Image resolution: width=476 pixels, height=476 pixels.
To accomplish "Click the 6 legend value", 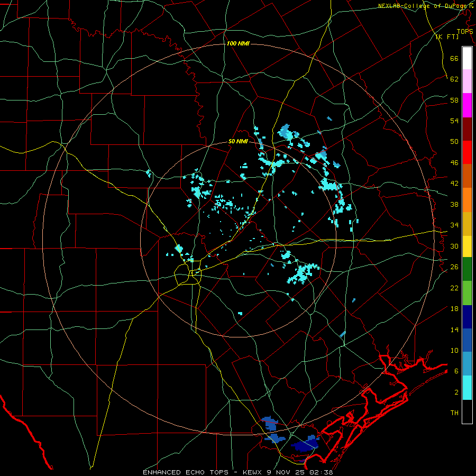I will click(456, 371).
